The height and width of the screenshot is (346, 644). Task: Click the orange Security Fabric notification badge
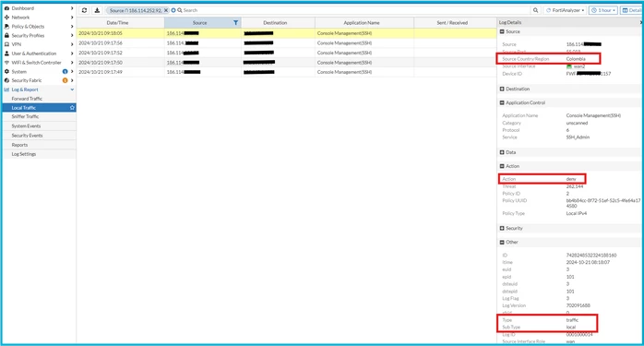[65, 80]
